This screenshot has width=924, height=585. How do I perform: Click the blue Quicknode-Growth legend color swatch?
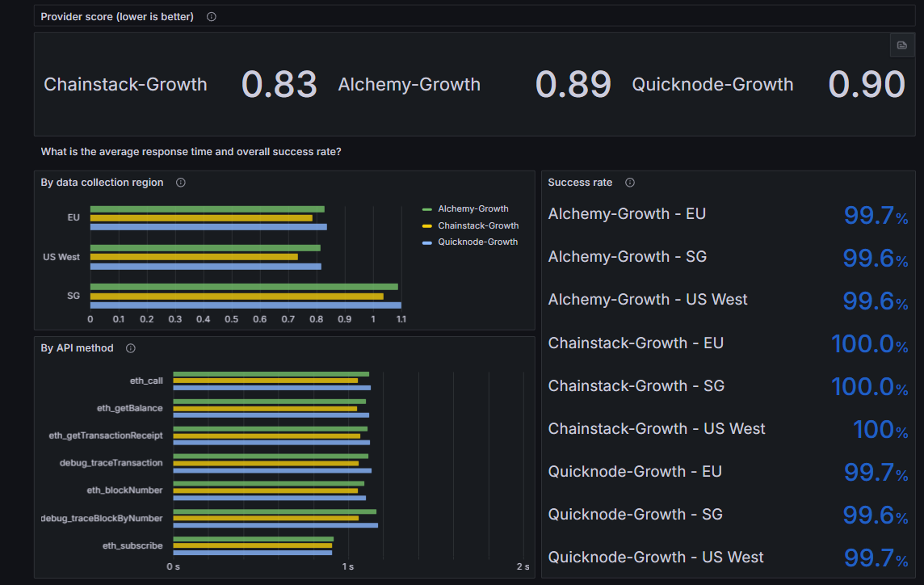[x=427, y=242]
